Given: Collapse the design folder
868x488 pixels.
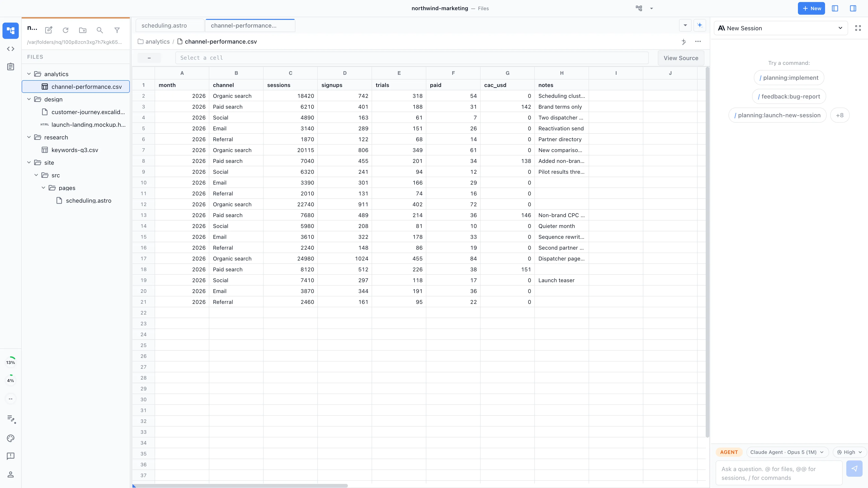Looking at the screenshot, I should 29,99.
